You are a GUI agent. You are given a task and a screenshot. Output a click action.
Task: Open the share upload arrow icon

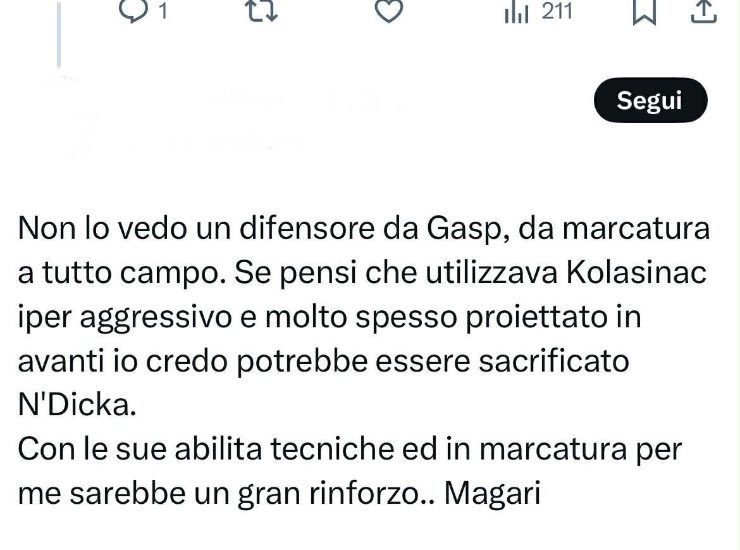704,11
